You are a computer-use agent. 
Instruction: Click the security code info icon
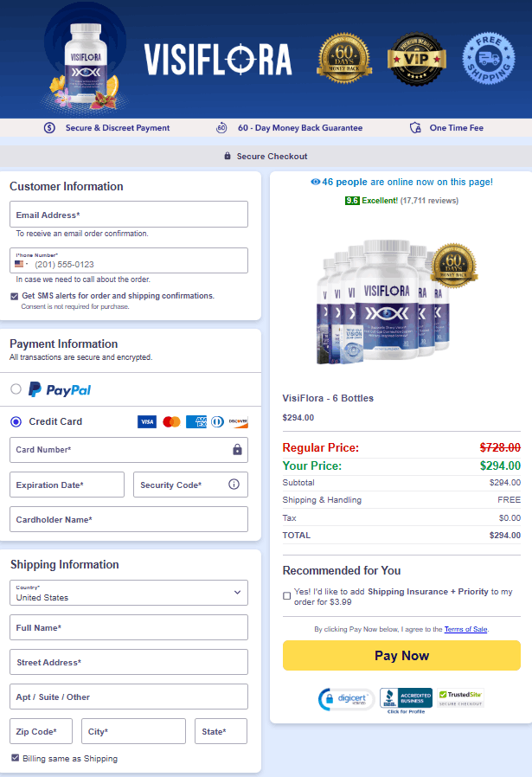coord(234,485)
